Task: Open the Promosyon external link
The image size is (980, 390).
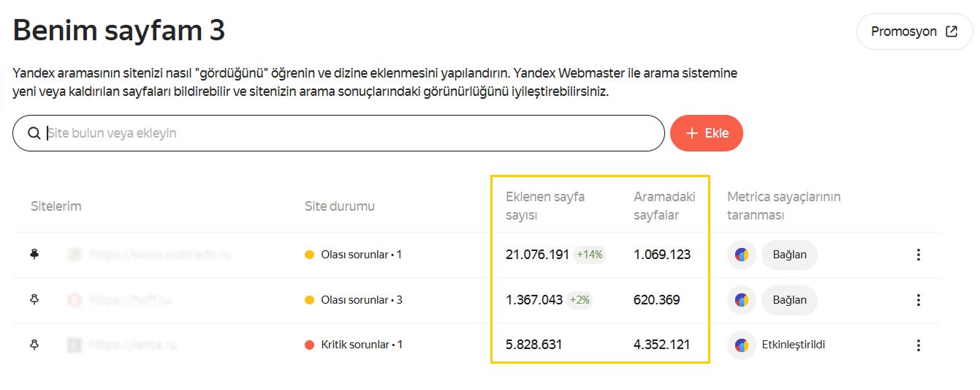Action: (x=914, y=31)
